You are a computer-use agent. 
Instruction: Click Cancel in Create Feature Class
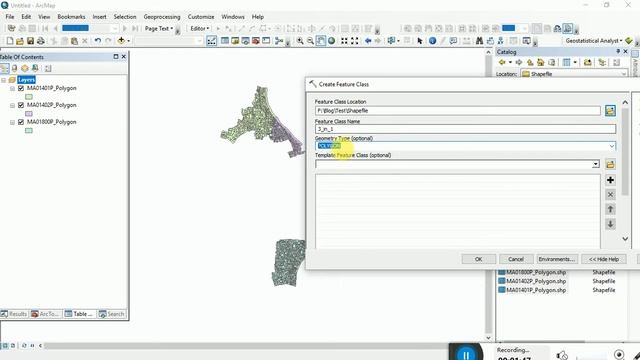[x=516, y=259]
